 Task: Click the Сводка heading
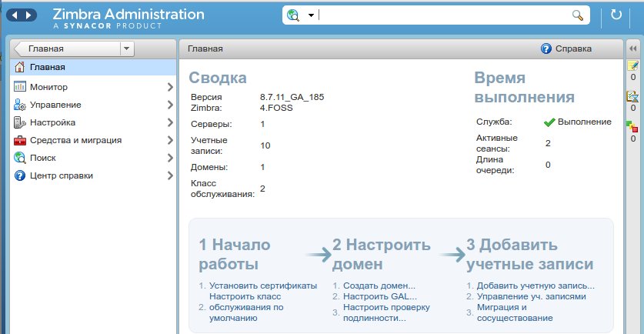pyautogui.click(x=218, y=78)
